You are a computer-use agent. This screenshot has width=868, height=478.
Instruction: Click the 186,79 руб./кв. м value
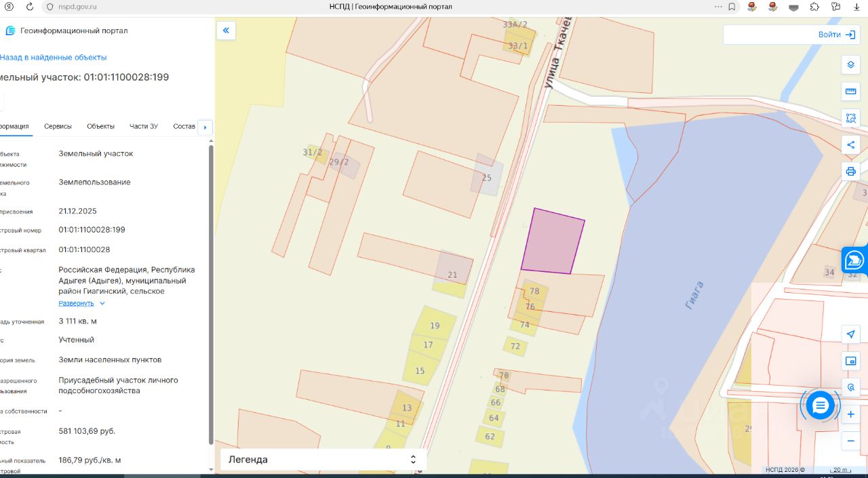tap(90, 460)
